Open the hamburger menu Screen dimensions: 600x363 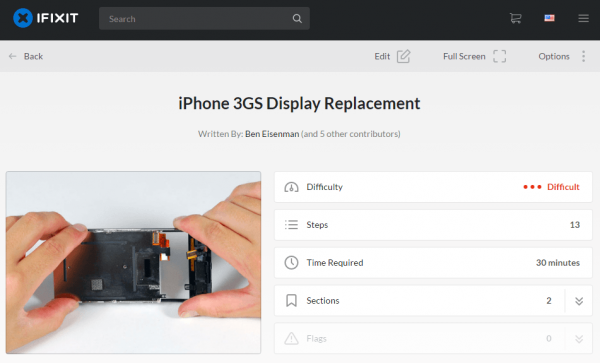tap(583, 18)
